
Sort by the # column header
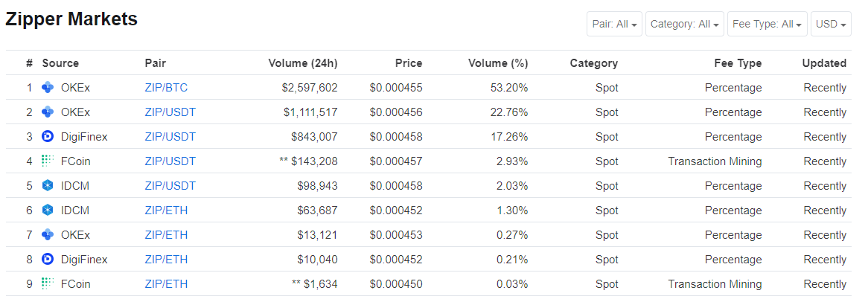pyautogui.click(x=29, y=63)
